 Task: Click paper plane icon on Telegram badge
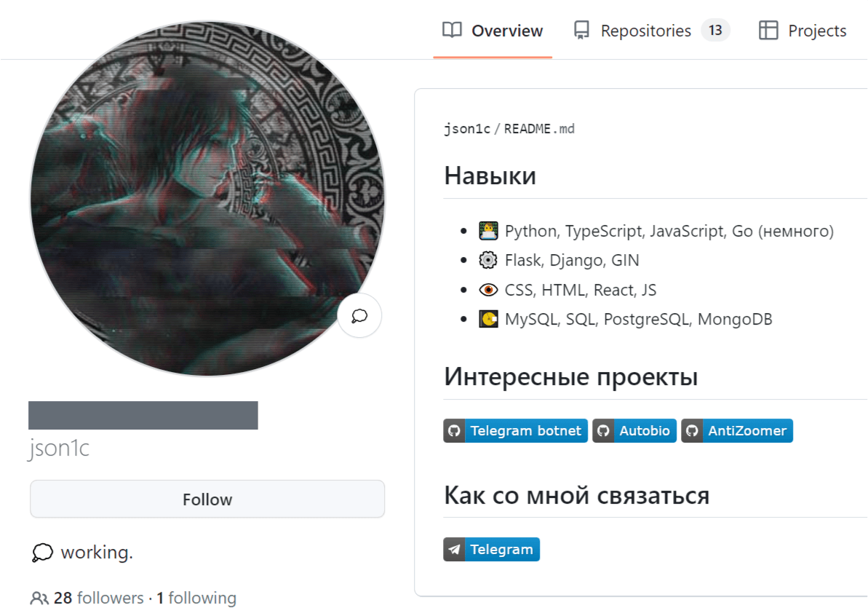(x=454, y=550)
